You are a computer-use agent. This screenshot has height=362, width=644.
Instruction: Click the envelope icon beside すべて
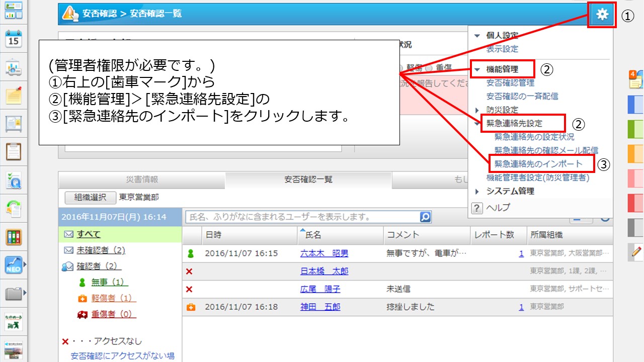[x=68, y=234]
